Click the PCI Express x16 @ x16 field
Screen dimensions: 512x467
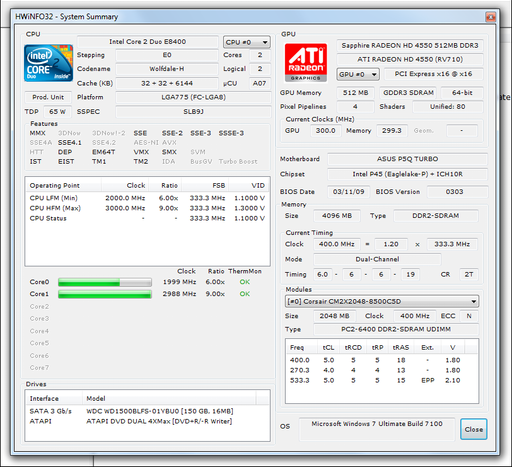[434, 74]
